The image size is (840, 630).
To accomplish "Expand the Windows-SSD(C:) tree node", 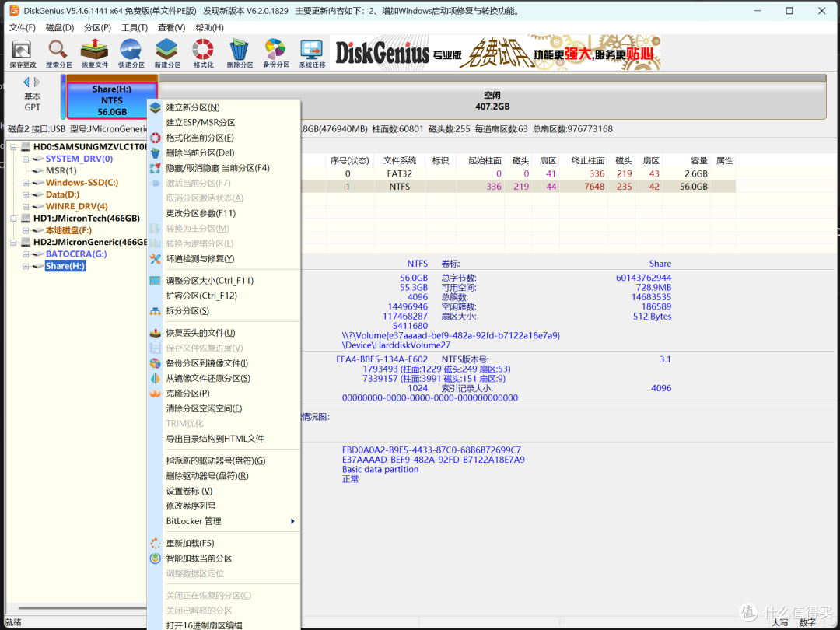I will coord(26,183).
